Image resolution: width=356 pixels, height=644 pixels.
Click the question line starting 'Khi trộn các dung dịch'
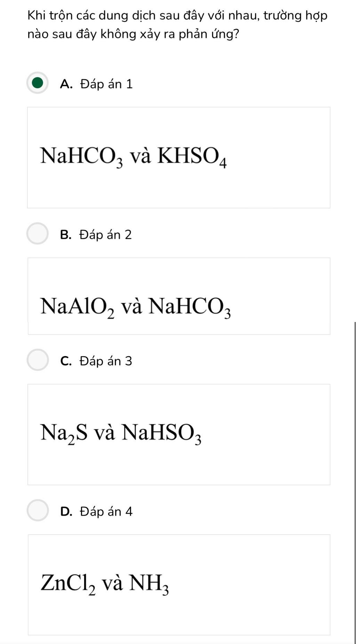point(177,16)
